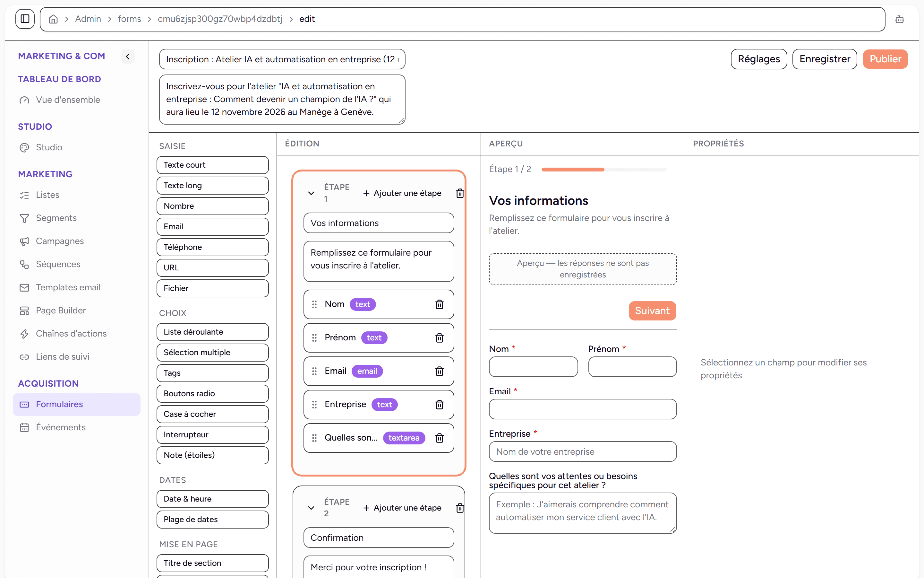The width and height of the screenshot is (924, 578).
Task: Delete the Nom field
Action: click(x=440, y=304)
